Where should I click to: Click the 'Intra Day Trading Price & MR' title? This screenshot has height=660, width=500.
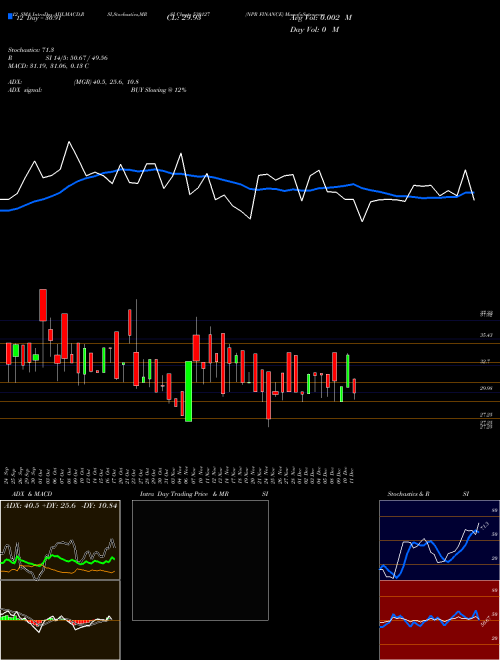(x=185, y=494)
